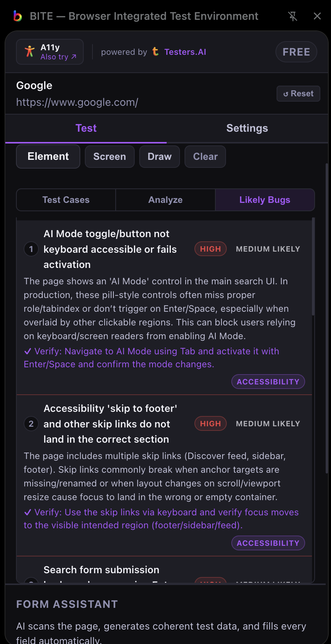This screenshot has width=331, height=644.
Task: Switch to the Settings tab
Action: (247, 128)
